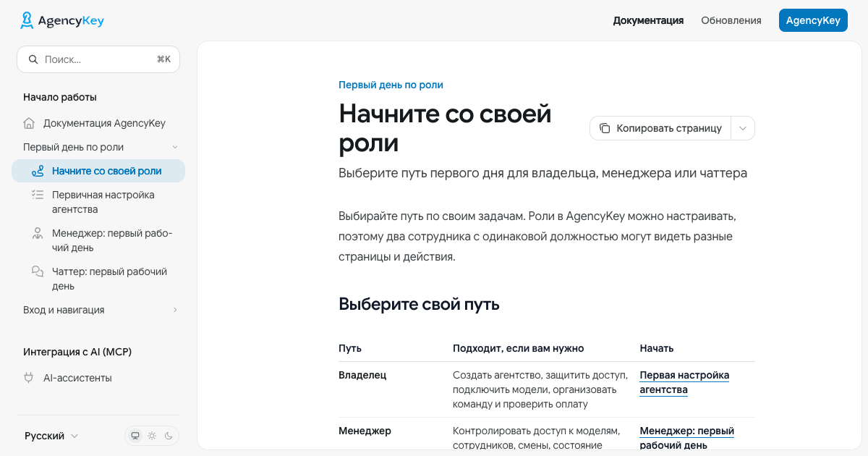The image size is (868, 456).
Task: Click the route icon next to Начните со своей роли
Action: (38, 172)
